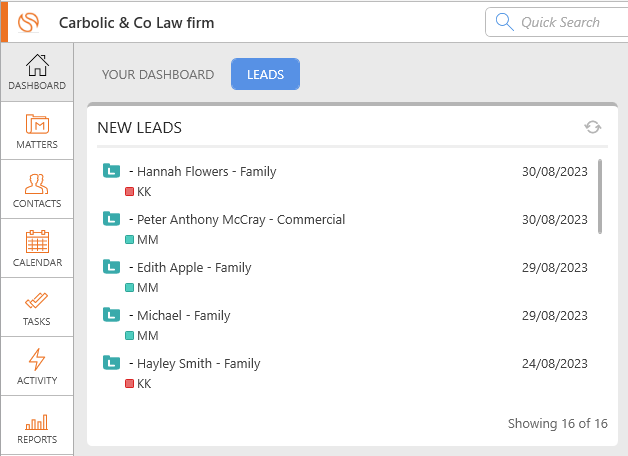
Task: Open the Edith Apple - Family lead
Action: pyautogui.click(x=190, y=268)
